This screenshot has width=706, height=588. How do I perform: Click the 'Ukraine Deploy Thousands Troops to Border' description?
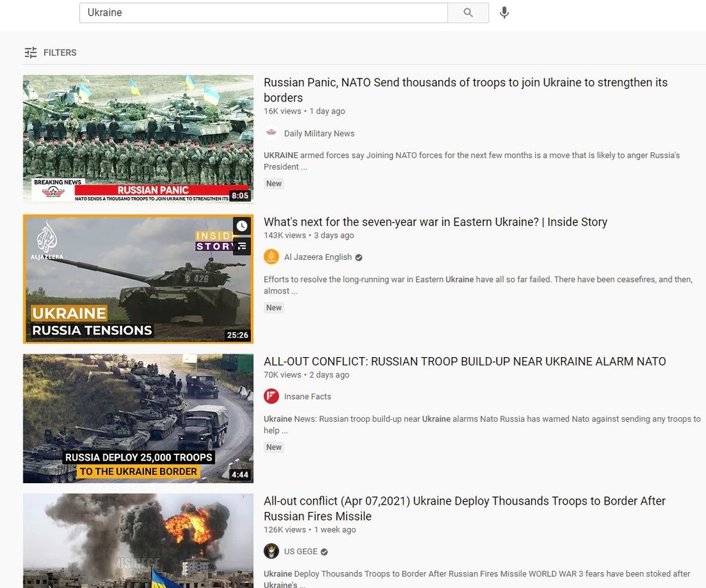click(477, 580)
